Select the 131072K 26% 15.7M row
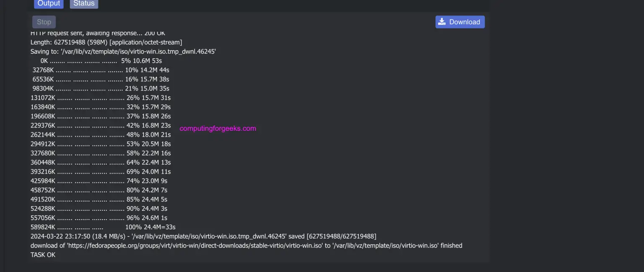Image resolution: width=644 pixels, height=272 pixels. pos(101,98)
